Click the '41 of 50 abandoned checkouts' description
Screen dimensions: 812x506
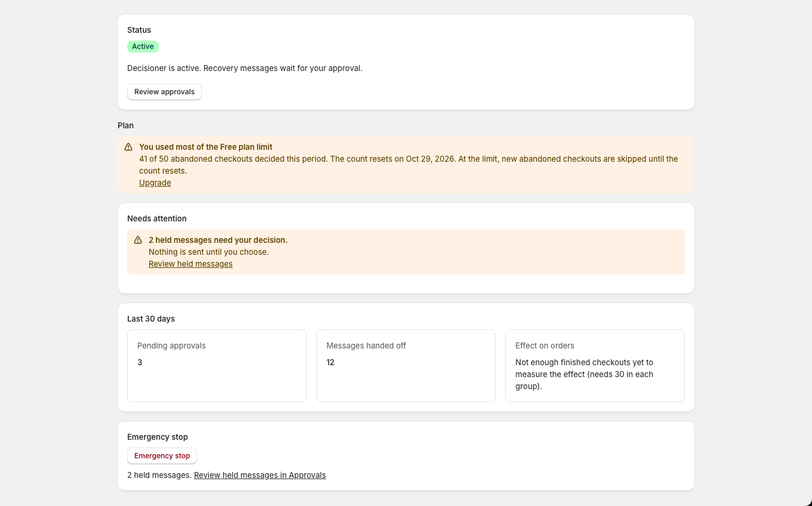[x=408, y=165]
